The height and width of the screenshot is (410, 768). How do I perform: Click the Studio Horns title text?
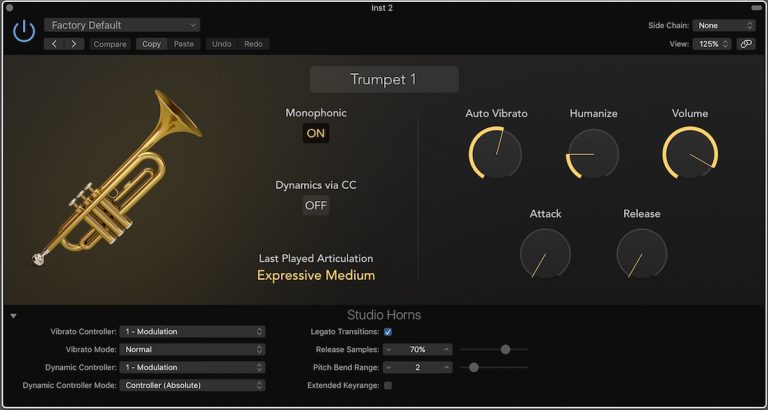384,315
